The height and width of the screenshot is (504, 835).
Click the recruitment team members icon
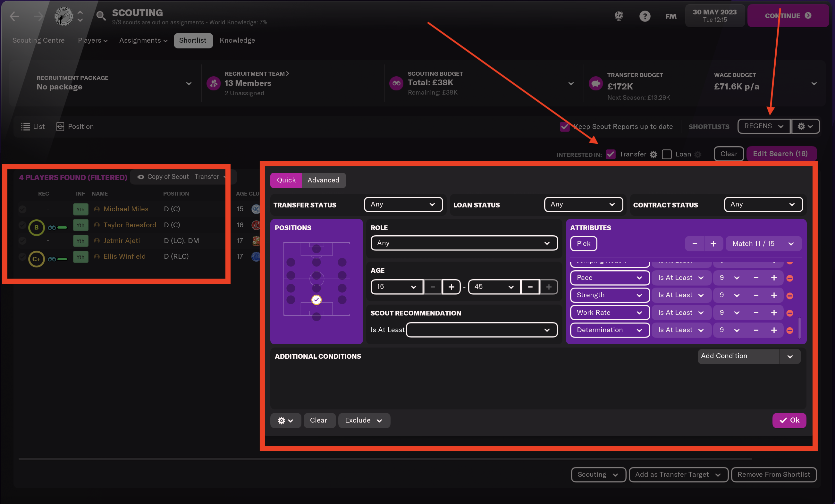(x=214, y=83)
